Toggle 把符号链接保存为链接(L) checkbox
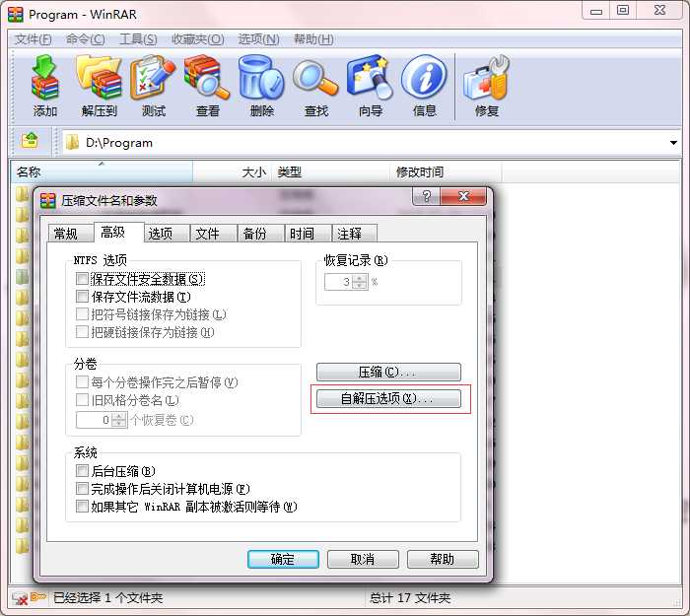The width and height of the screenshot is (690, 616). (82, 313)
